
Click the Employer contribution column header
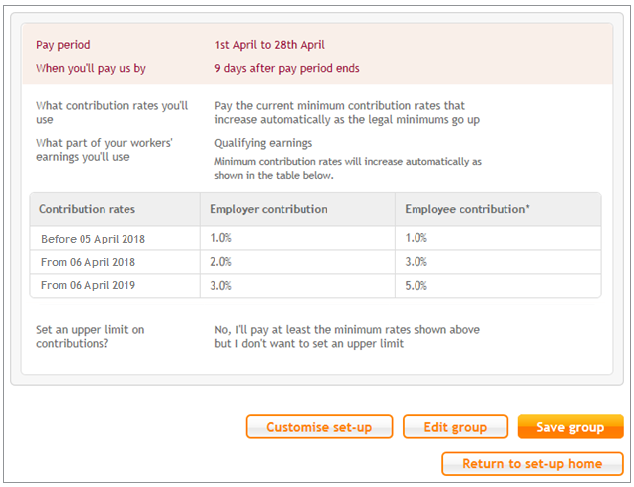[x=269, y=210]
